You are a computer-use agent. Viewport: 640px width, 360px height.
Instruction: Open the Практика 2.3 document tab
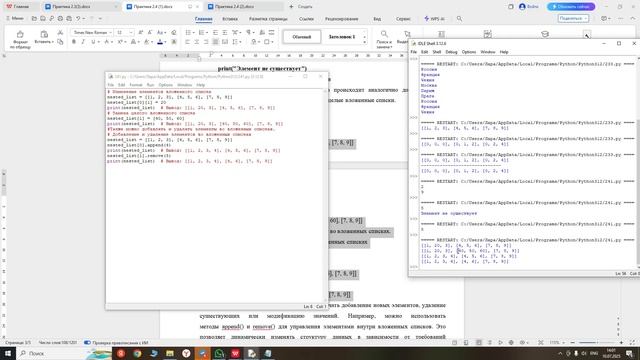(x=81, y=7)
